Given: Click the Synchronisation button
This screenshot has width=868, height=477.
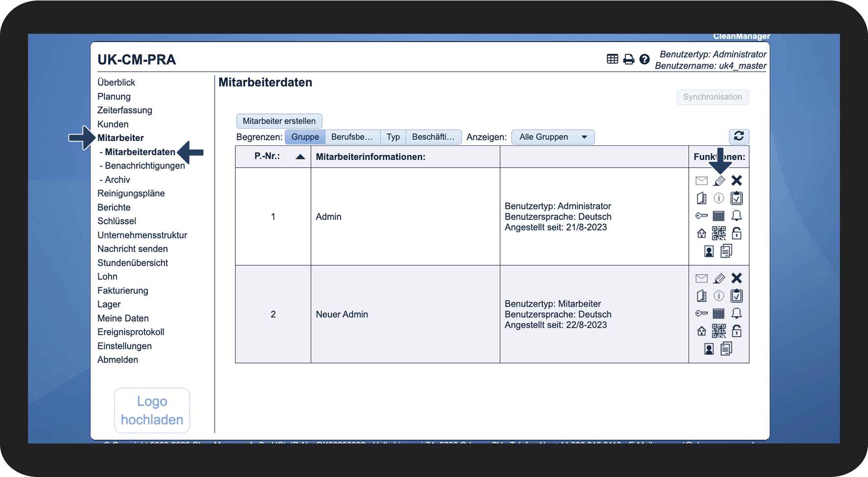Looking at the screenshot, I should [x=712, y=97].
